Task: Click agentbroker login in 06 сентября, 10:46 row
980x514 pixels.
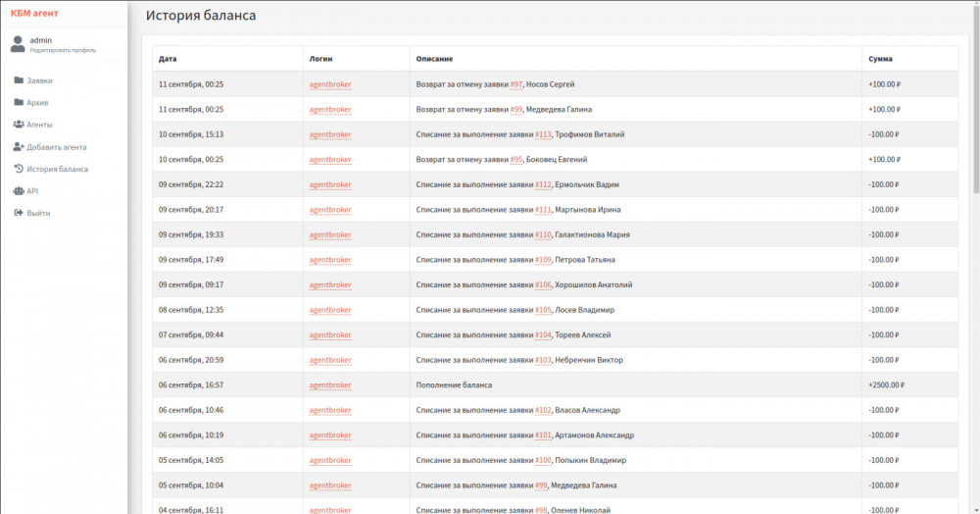Action: [x=330, y=410]
